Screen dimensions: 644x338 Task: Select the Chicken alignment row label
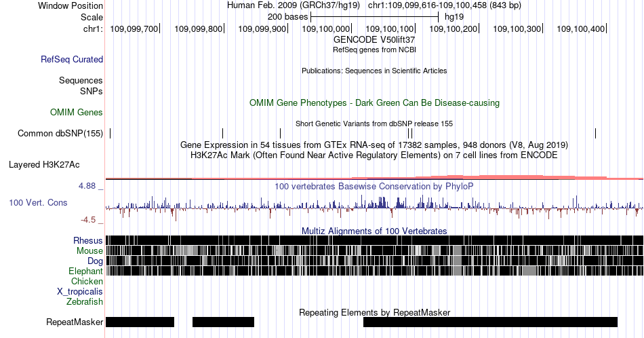(x=87, y=281)
